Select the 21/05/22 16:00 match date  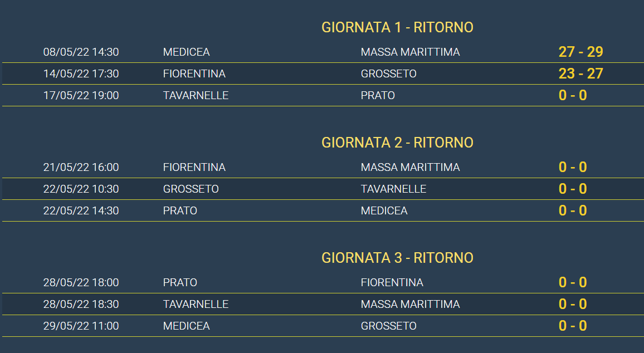tap(81, 168)
